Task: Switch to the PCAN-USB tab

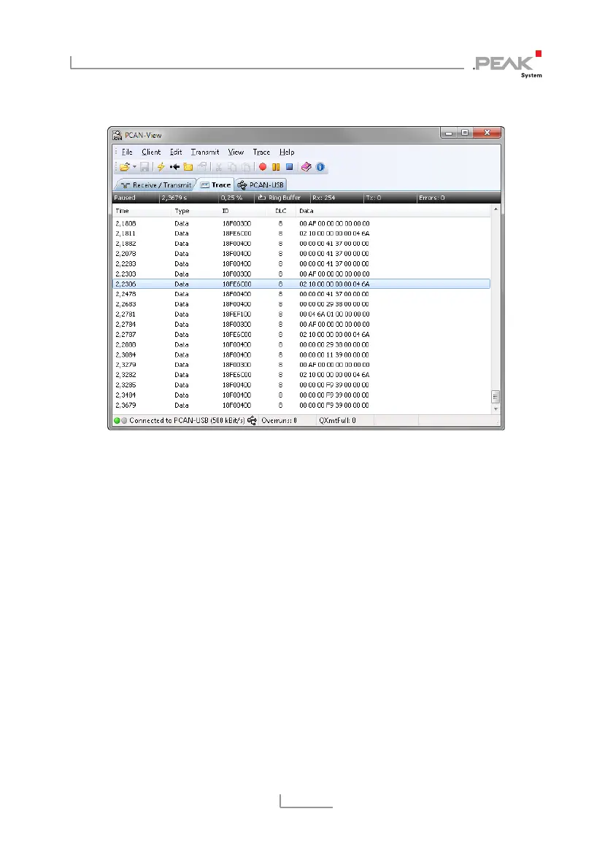Action: [261, 185]
